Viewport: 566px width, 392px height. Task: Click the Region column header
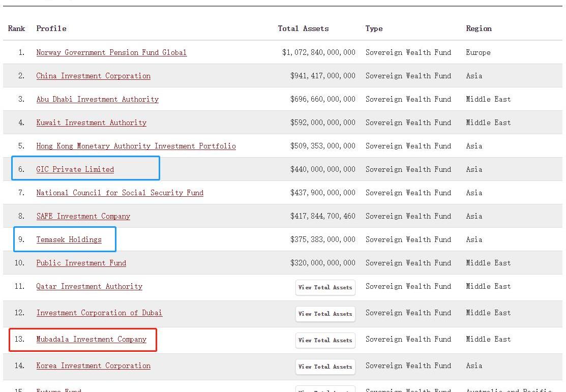tap(479, 28)
